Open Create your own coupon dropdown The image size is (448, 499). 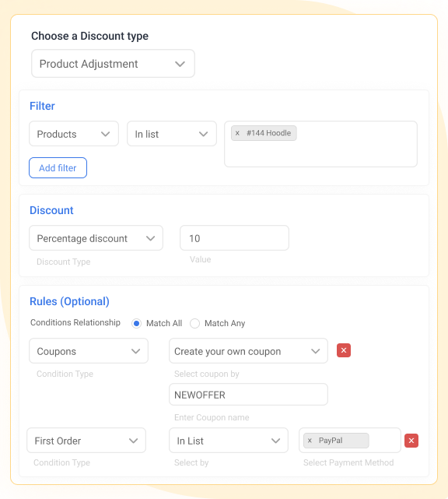pyautogui.click(x=248, y=350)
